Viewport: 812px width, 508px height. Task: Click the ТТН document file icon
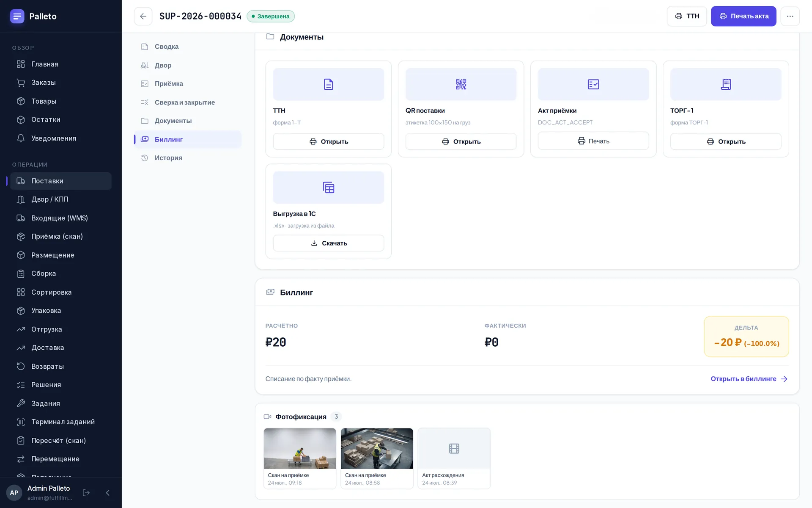[329, 84]
